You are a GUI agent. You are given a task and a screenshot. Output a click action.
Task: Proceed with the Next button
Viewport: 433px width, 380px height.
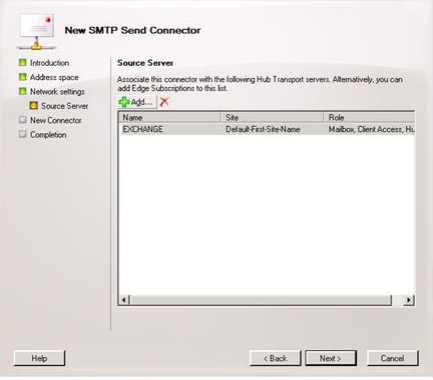pyautogui.click(x=331, y=358)
